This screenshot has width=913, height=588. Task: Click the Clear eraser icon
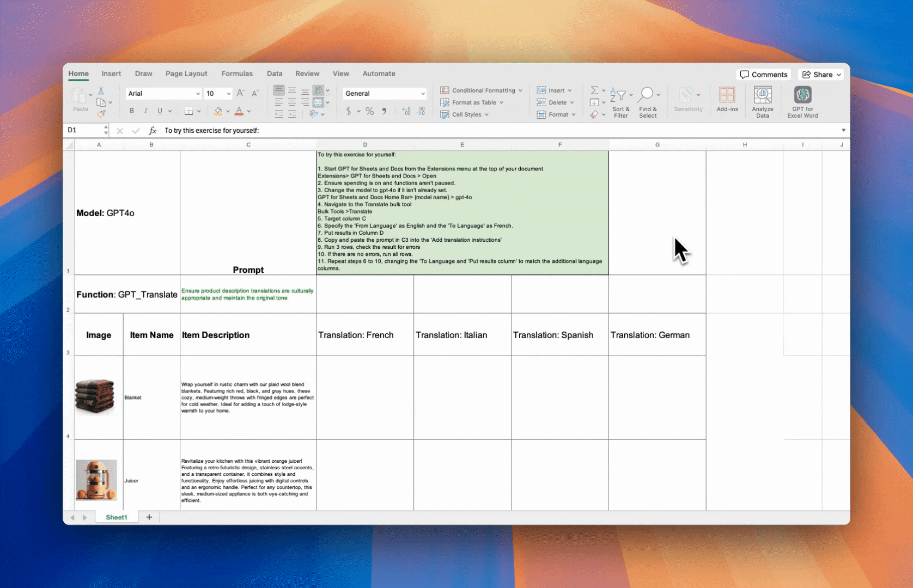point(594,114)
